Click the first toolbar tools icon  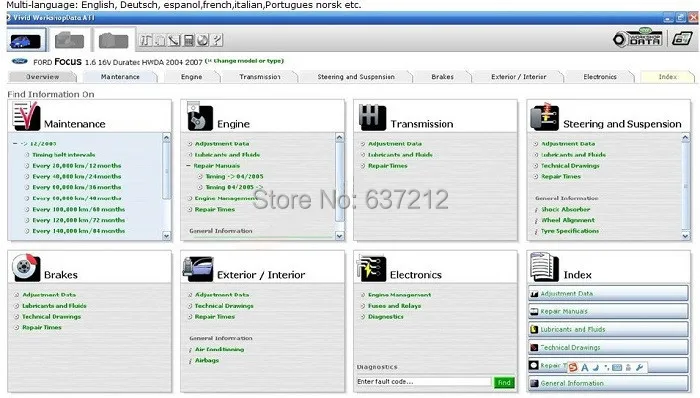click(x=146, y=40)
